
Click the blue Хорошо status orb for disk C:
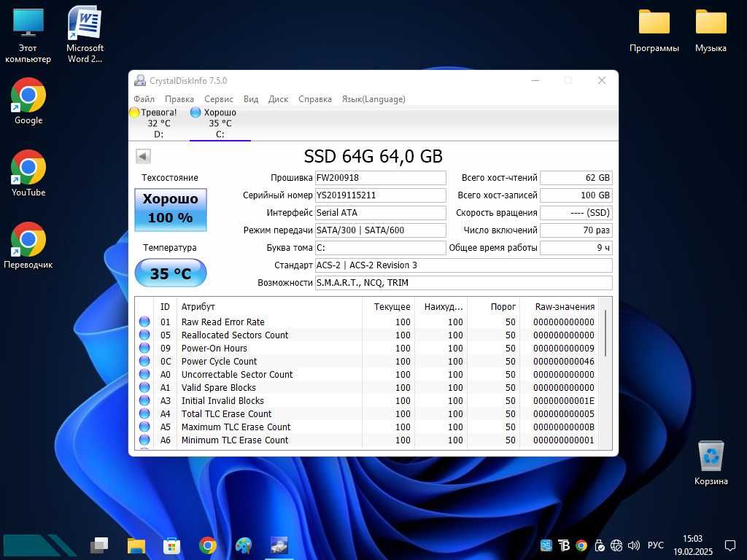pyautogui.click(x=196, y=112)
